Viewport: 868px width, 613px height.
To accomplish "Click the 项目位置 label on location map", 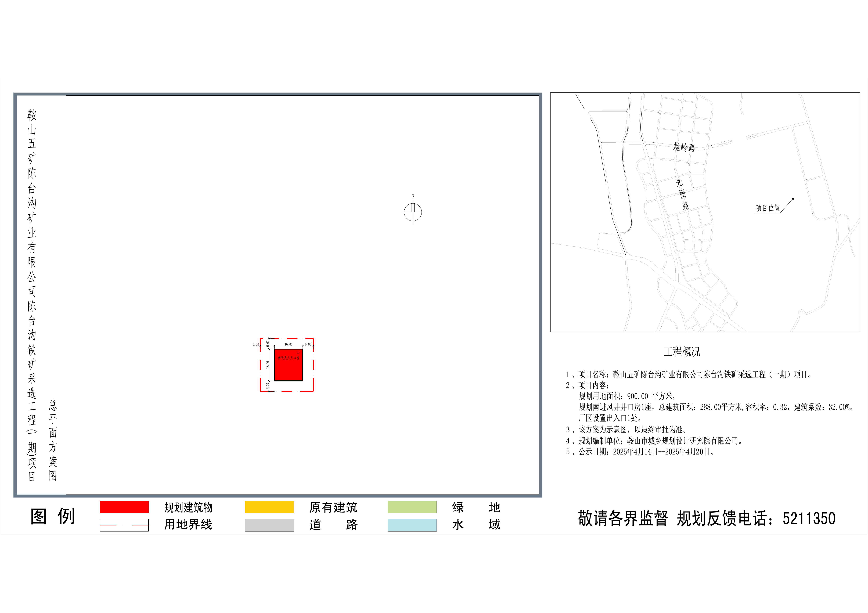I will pos(768,208).
